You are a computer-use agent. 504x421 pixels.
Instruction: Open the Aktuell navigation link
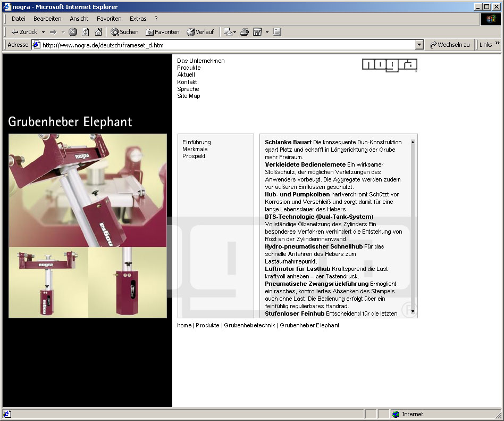[186, 75]
